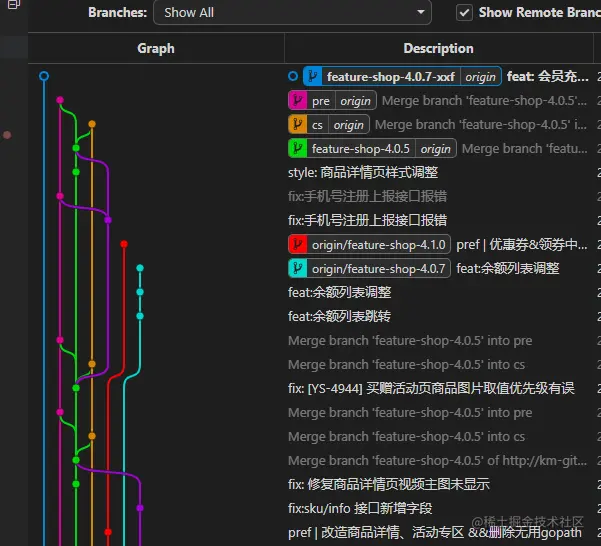The width and height of the screenshot is (601, 546).
Task: Select the feature-shop-4.0.7-xxf branch label
Action: click(391, 77)
